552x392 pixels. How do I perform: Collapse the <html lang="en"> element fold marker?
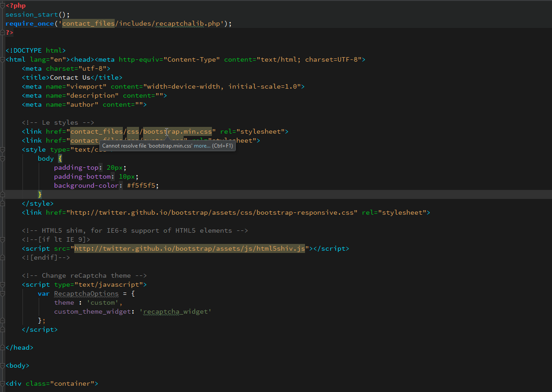pyautogui.click(x=3, y=59)
